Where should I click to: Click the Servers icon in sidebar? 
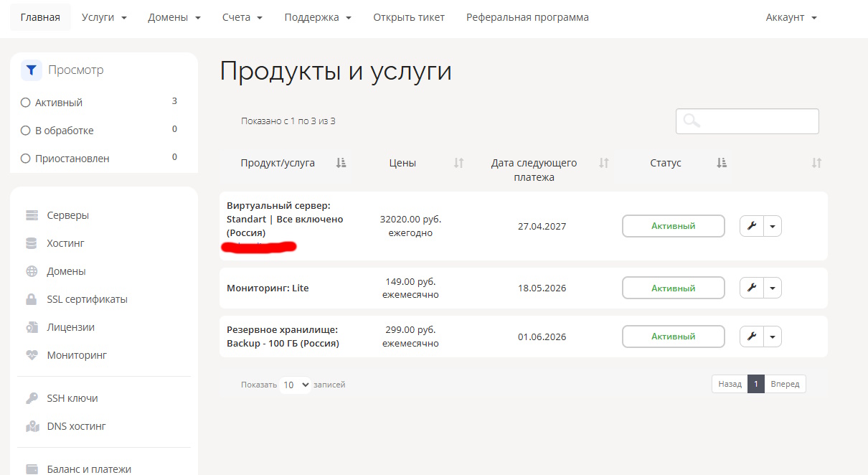tap(32, 215)
